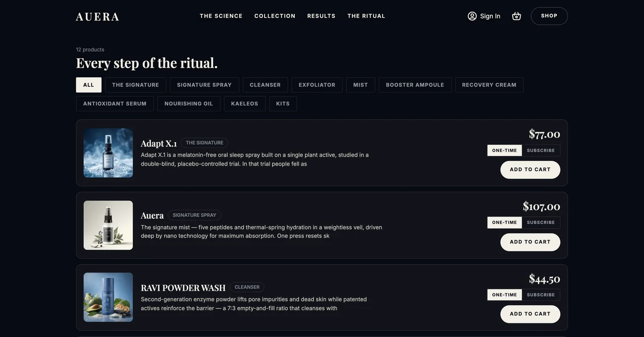Choose One-Time purchase for Ravi Powder Wash
Image resolution: width=644 pixels, height=337 pixels.
click(504, 295)
